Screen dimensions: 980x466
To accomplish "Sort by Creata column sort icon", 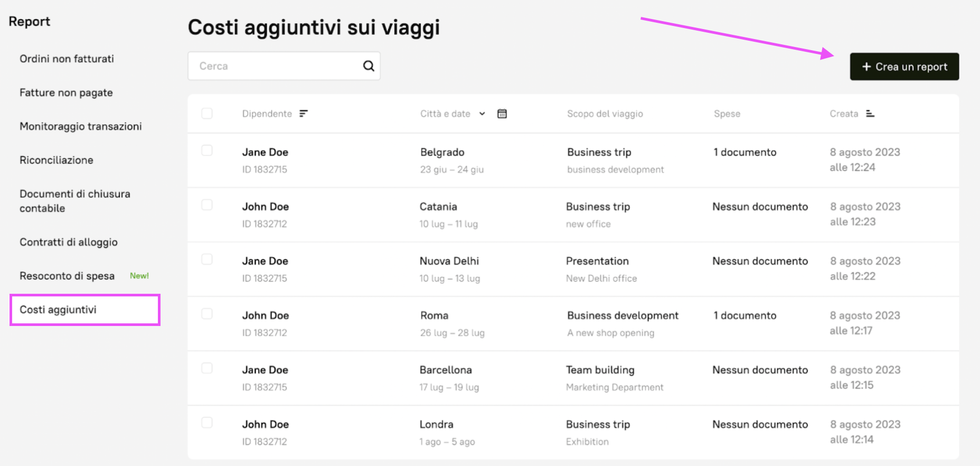I will click(x=870, y=114).
